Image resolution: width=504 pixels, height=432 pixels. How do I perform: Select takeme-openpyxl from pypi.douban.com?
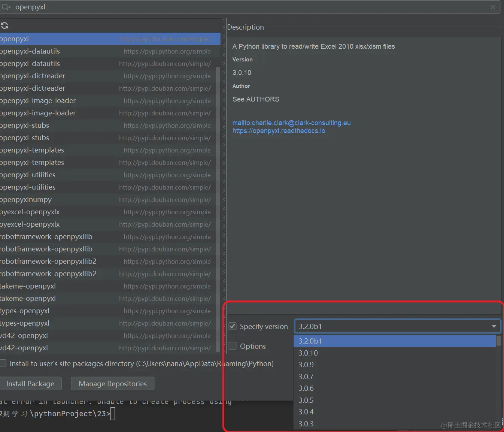[108, 299]
